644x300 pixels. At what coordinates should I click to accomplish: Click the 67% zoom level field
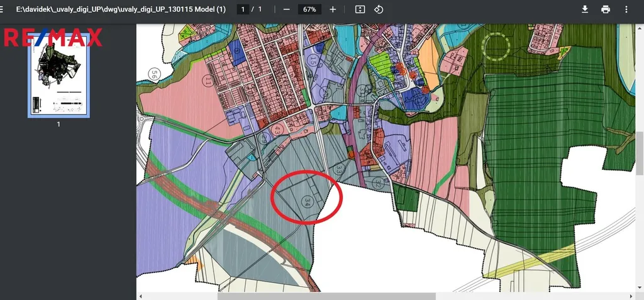tap(309, 9)
